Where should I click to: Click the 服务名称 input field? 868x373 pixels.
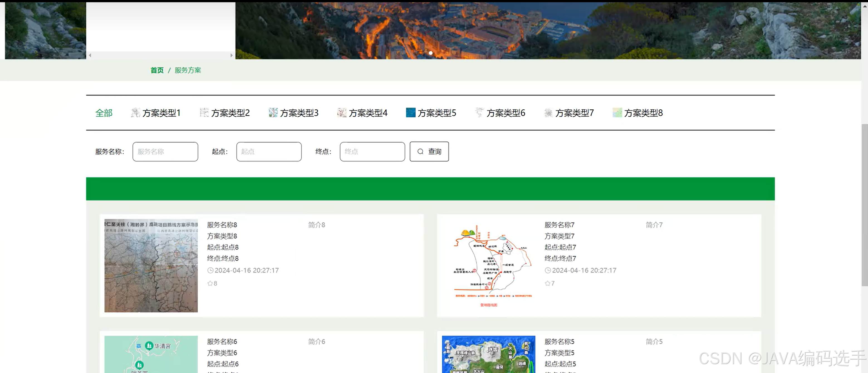point(165,151)
